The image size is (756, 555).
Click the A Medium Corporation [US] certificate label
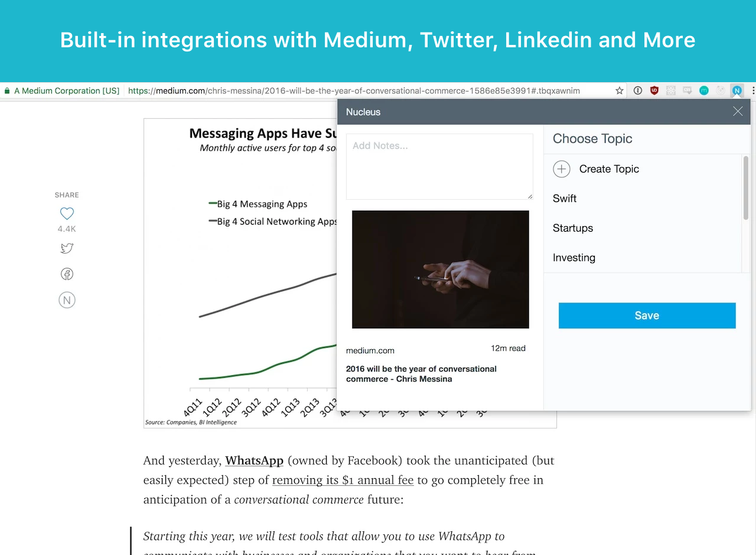(x=67, y=90)
